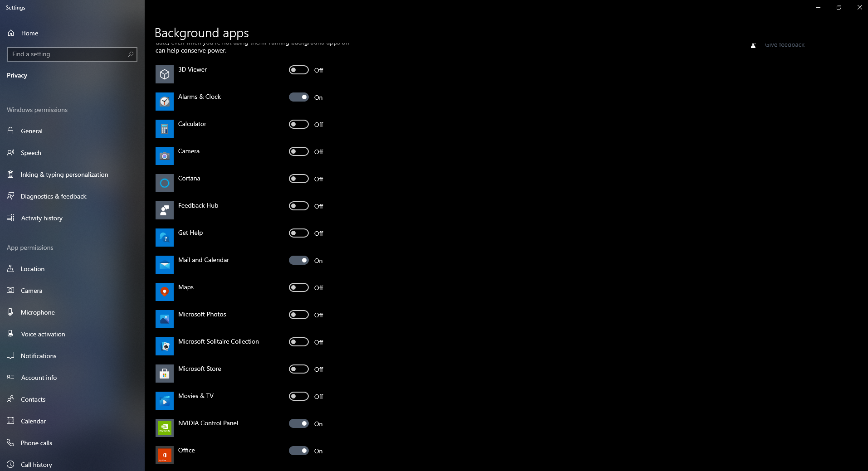Click the Maps app icon
The image size is (868, 471).
pyautogui.click(x=165, y=292)
